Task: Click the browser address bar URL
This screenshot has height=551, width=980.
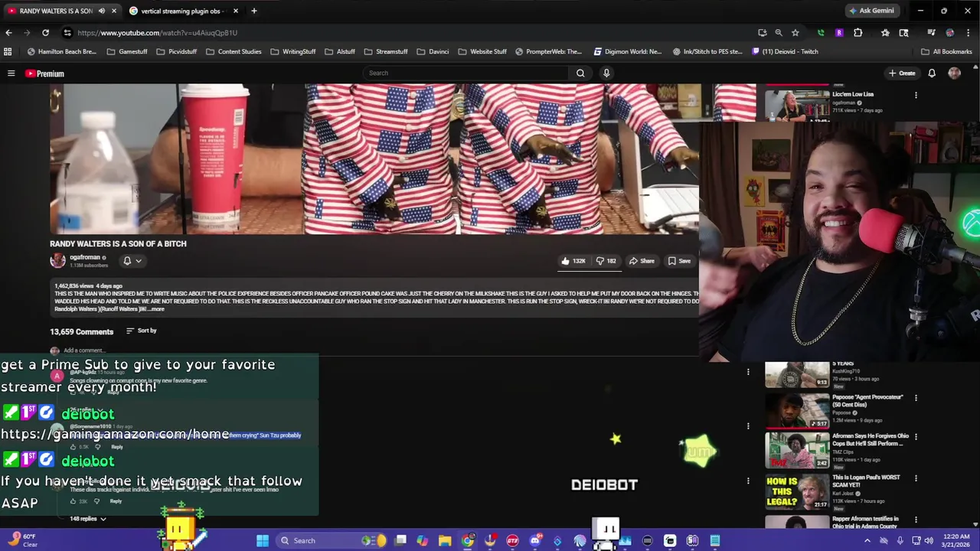Action: click(x=157, y=33)
